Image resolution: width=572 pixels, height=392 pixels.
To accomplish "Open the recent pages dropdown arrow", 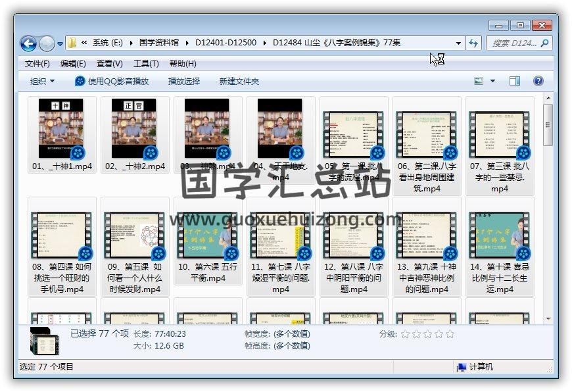I will click(60, 44).
